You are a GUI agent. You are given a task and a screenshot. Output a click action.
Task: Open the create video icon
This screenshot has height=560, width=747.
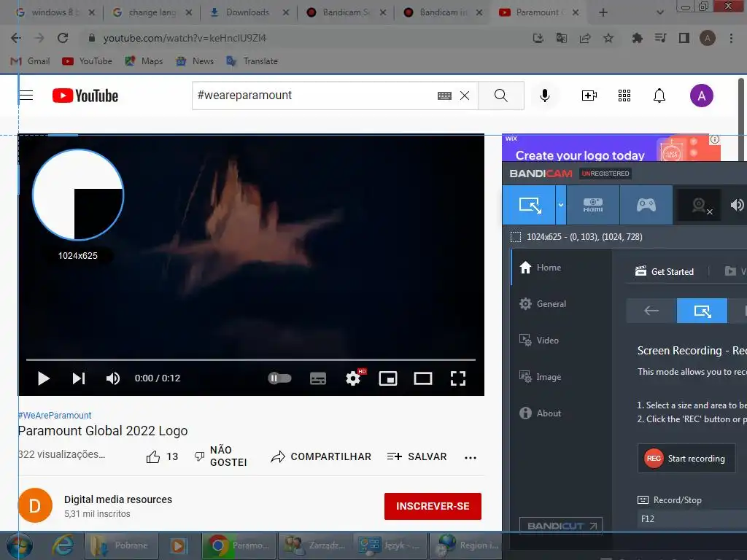coord(589,96)
